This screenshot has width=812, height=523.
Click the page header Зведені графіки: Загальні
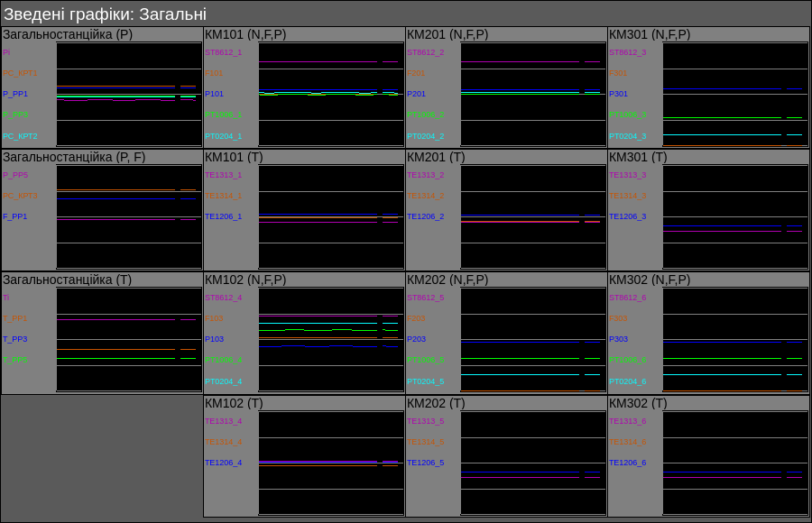pos(105,14)
